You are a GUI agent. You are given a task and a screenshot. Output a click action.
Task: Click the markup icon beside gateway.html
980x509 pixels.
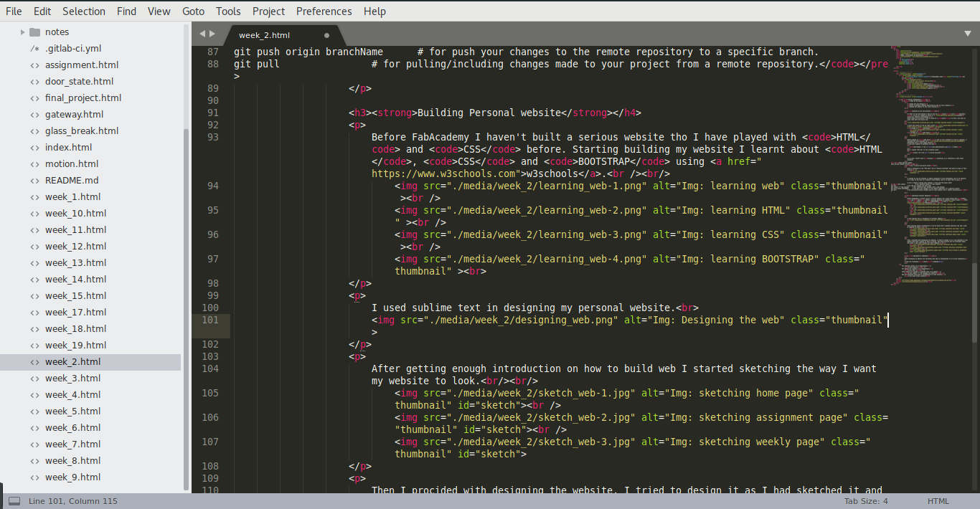[x=35, y=114]
